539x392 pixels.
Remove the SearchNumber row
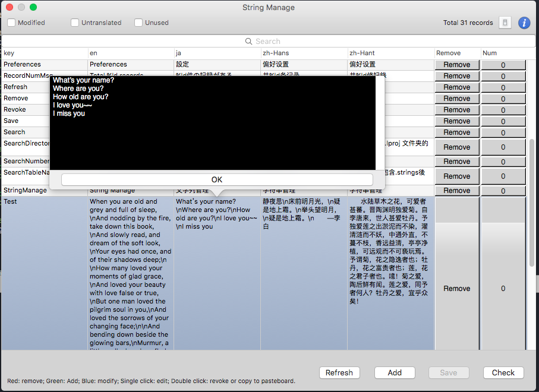click(x=457, y=162)
